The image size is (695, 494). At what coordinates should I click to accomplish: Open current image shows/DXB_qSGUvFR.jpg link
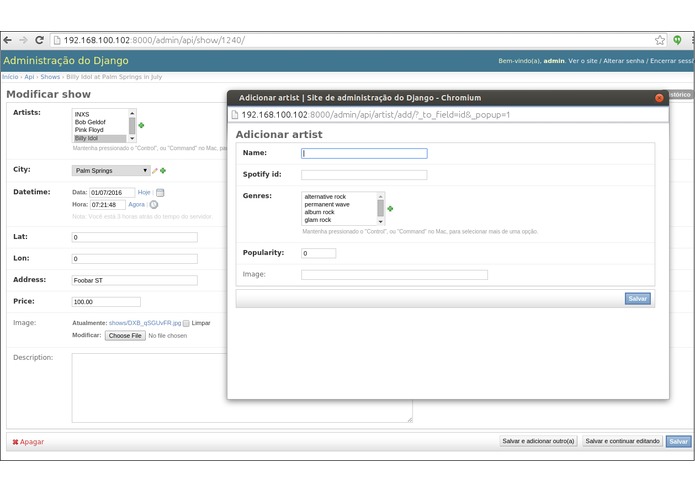tap(145, 323)
